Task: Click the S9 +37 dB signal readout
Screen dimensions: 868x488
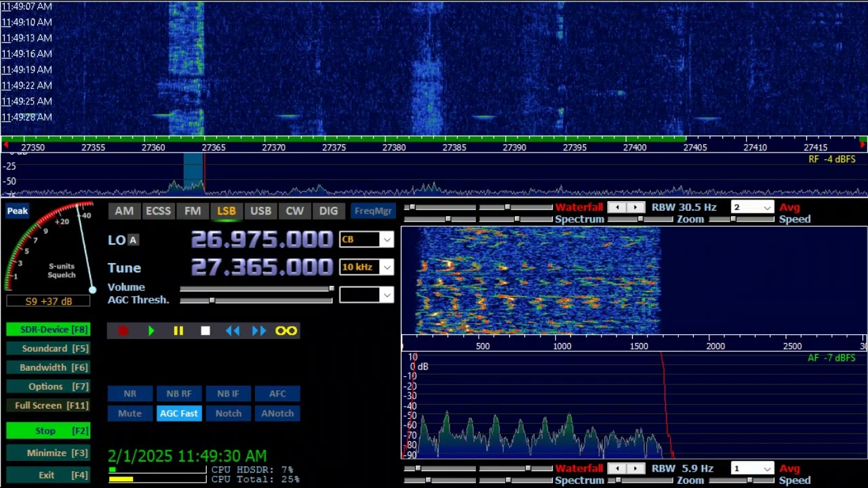Action: (x=48, y=301)
